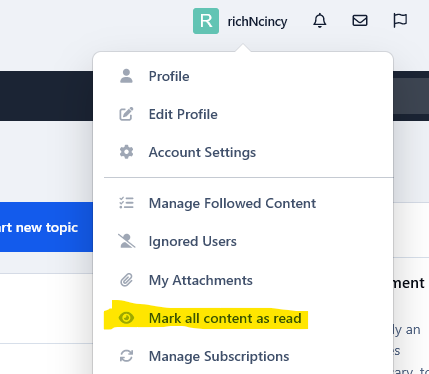Open the notifications bell icon
This screenshot has height=374, width=429.
coord(320,21)
